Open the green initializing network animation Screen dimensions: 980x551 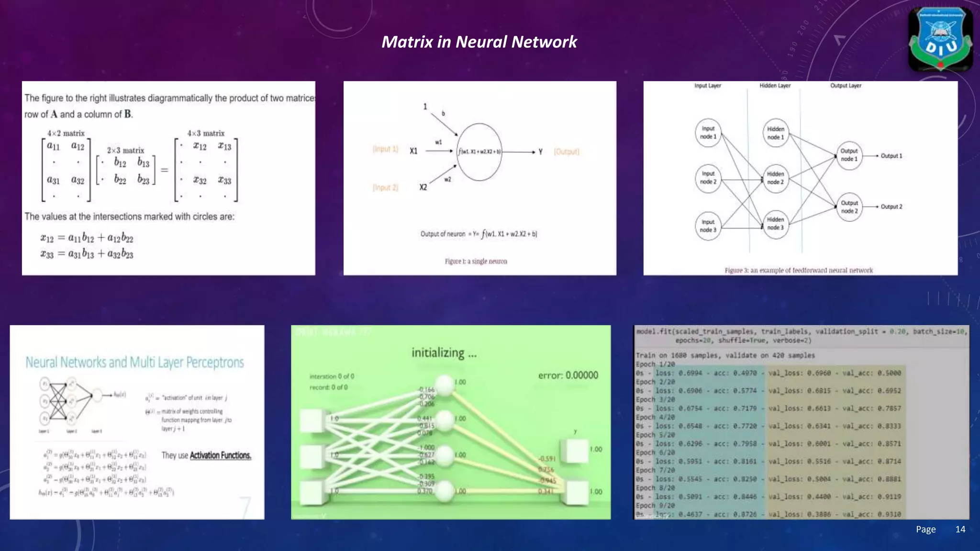pyautogui.click(x=451, y=422)
